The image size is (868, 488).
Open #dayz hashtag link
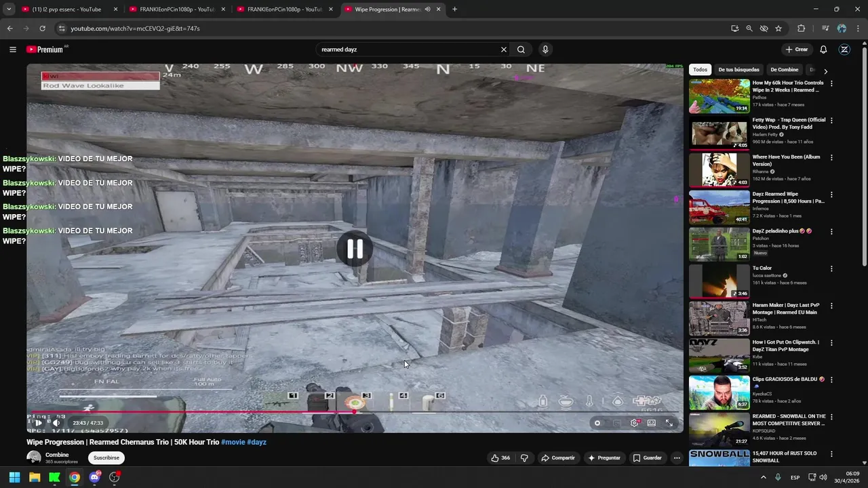(257, 443)
